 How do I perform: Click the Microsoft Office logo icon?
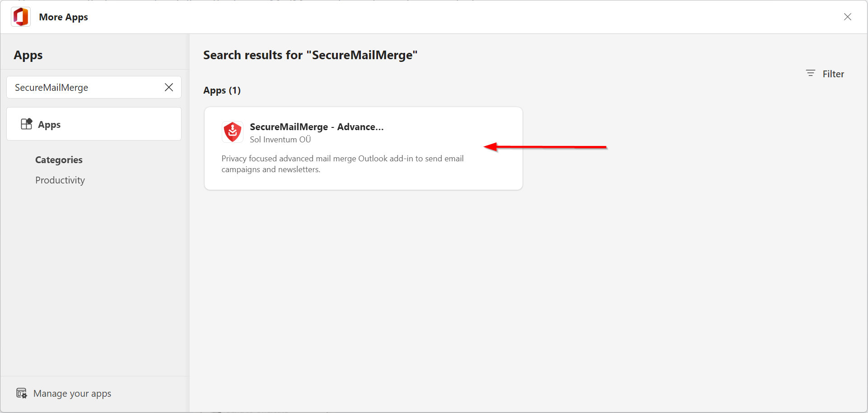pos(20,17)
